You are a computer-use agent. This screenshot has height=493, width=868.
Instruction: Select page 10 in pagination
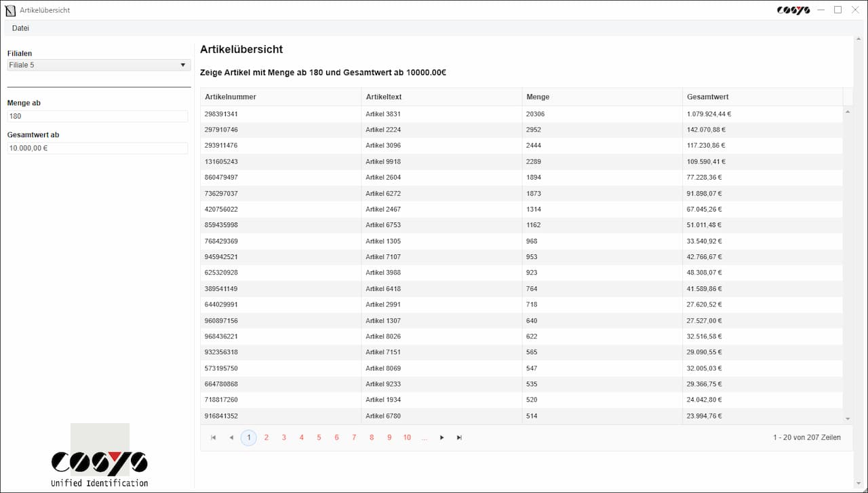[407, 438]
